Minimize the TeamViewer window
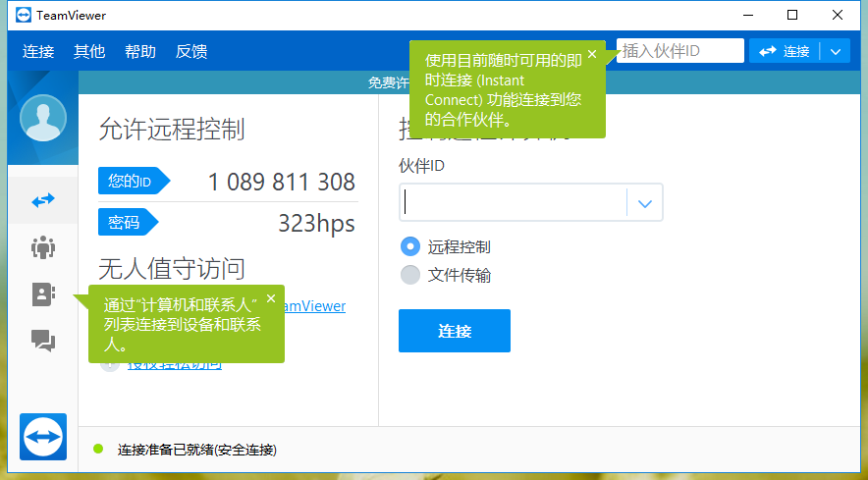The width and height of the screenshot is (868, 480). click(747, 15)
